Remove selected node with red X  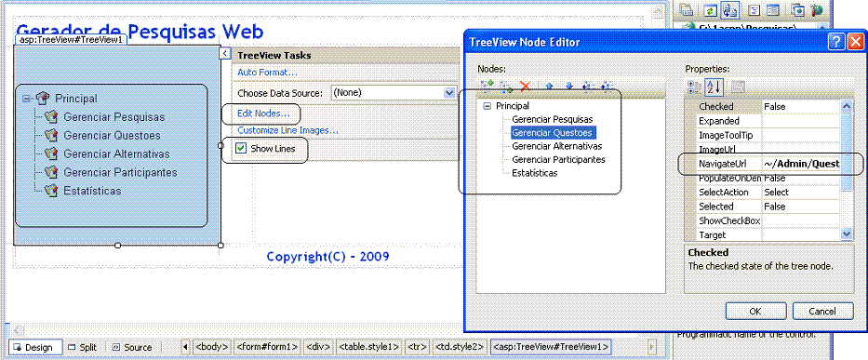pyautogui.click(x=526, y=86)
